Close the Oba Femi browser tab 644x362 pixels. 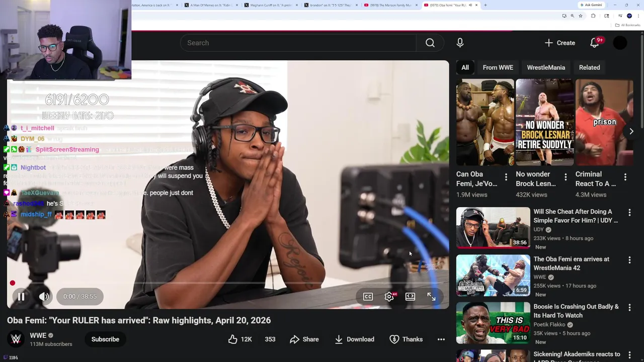476,5
